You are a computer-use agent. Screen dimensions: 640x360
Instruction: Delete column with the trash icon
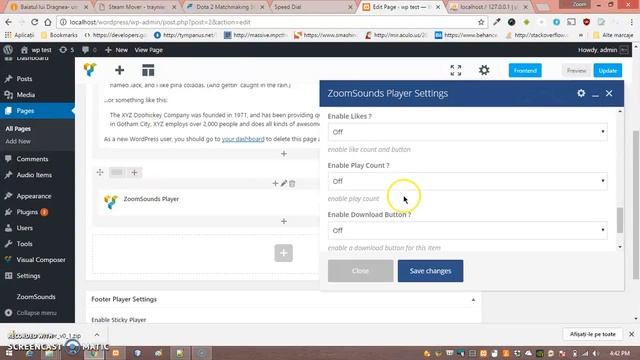pos(292,184)
